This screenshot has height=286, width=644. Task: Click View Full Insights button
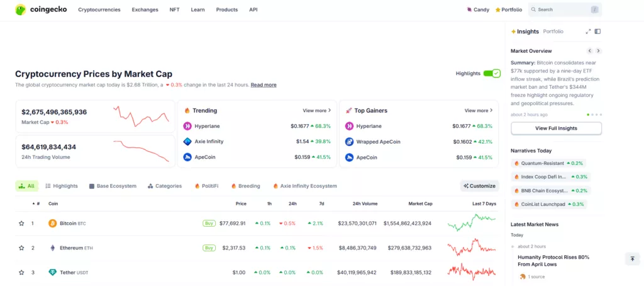tap(556, 129)
